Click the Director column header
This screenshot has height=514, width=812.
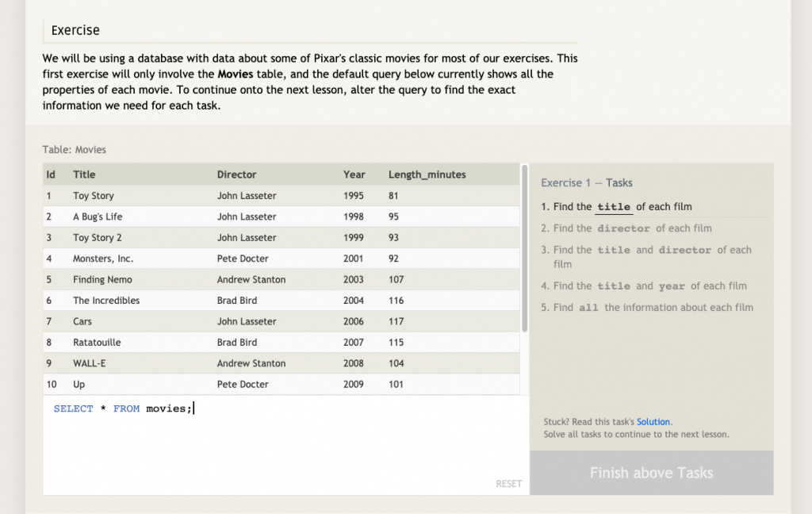tap(236, 175)
